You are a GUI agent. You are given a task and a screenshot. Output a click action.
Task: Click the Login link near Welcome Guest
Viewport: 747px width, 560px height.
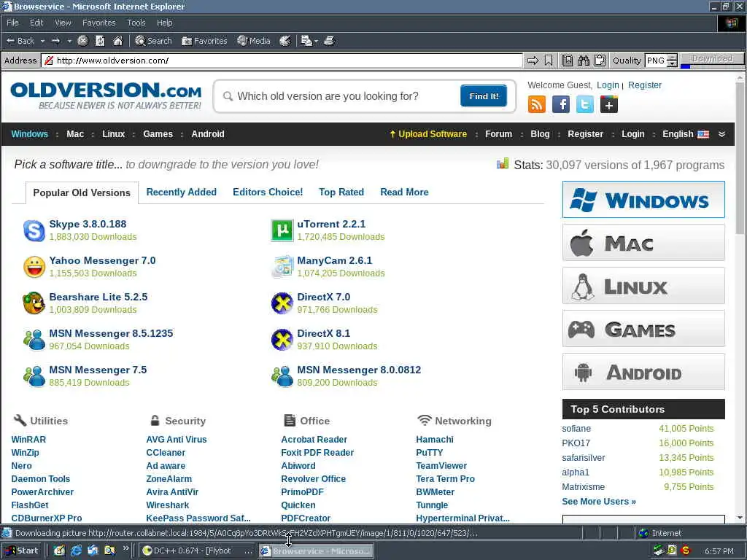click(x=608, y=85)
